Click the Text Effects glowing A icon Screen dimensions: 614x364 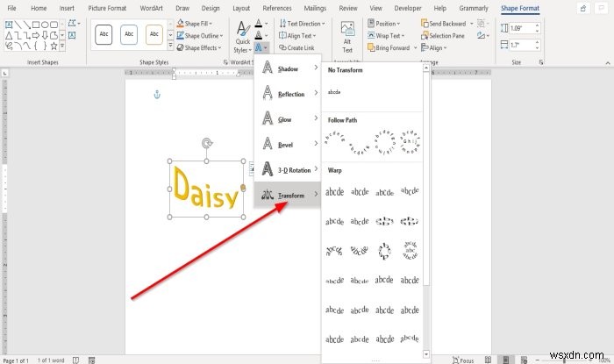tap(259, 47)
